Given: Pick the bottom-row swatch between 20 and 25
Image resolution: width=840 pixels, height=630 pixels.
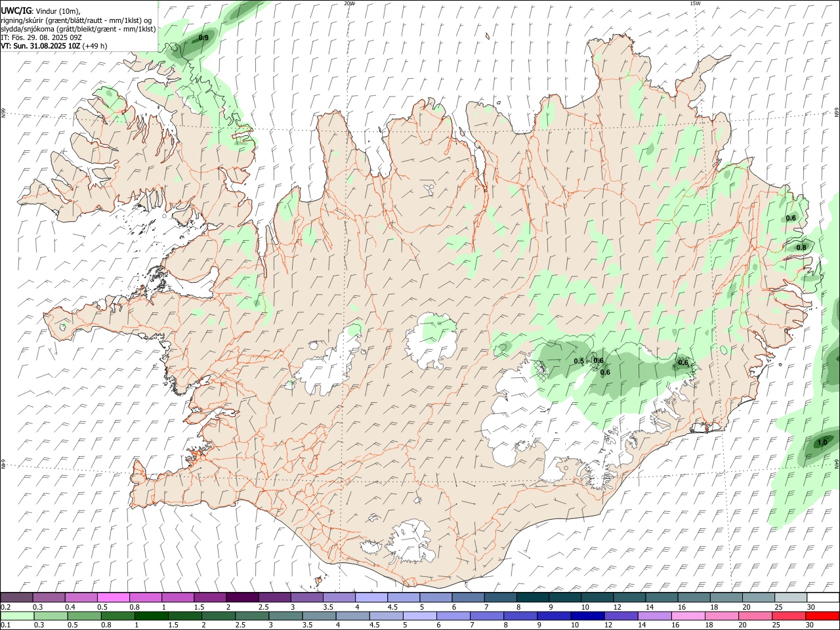Looking at the screenshot, I should [x=755, y=616].
